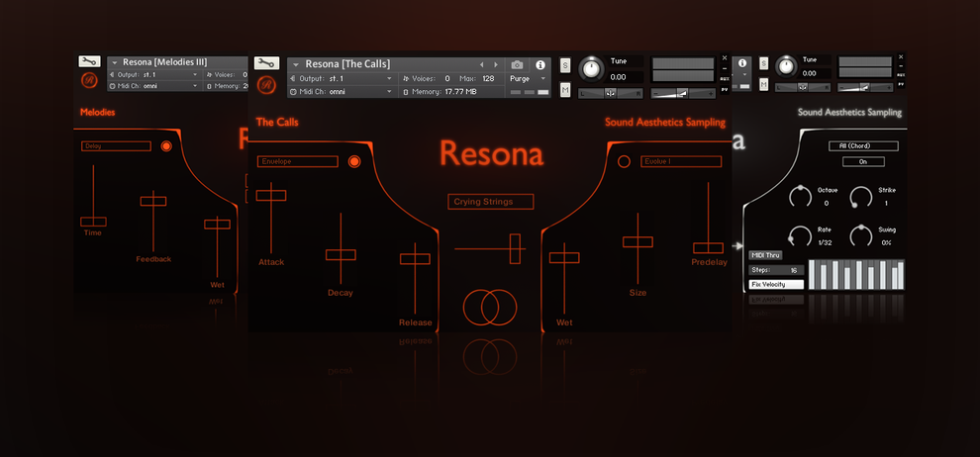Toggle the Evolve I power button
Viewport: 980px width, 457px height.
click(x=624, y=161)
